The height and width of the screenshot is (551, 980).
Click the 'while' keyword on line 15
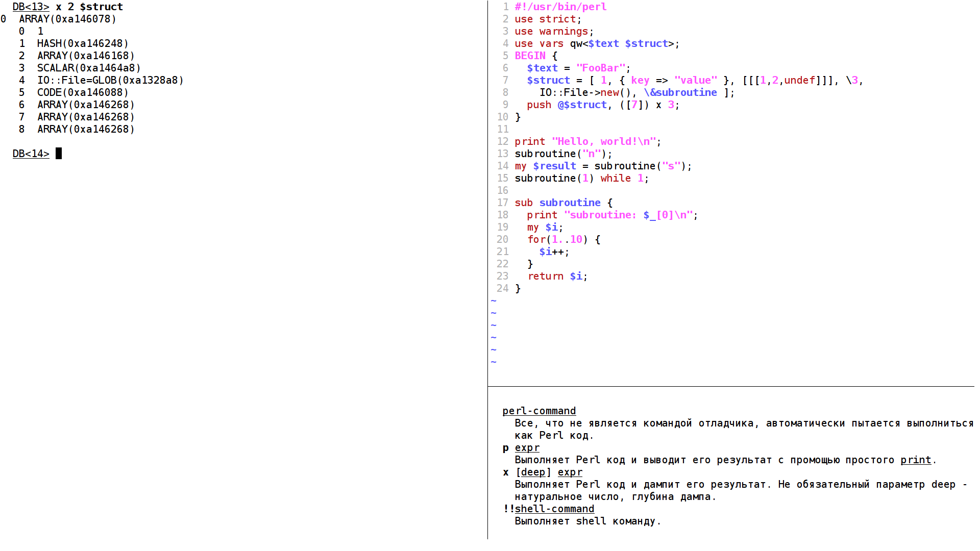[x=616, y=178]
